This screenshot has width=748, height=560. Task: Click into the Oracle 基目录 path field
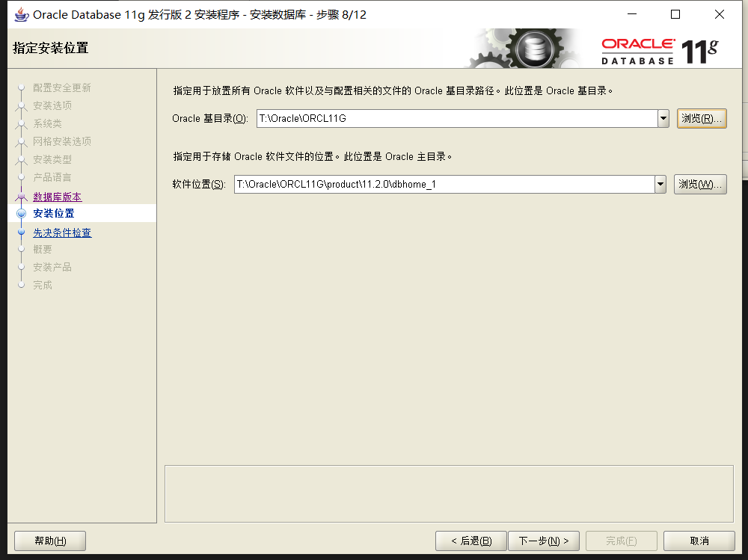(456, 119)
